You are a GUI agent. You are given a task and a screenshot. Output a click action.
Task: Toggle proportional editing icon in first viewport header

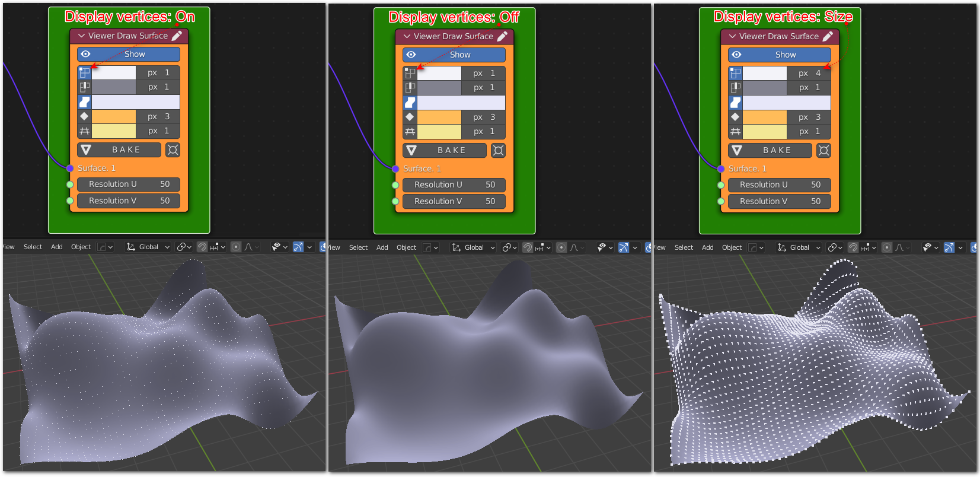tap(236, 247)
